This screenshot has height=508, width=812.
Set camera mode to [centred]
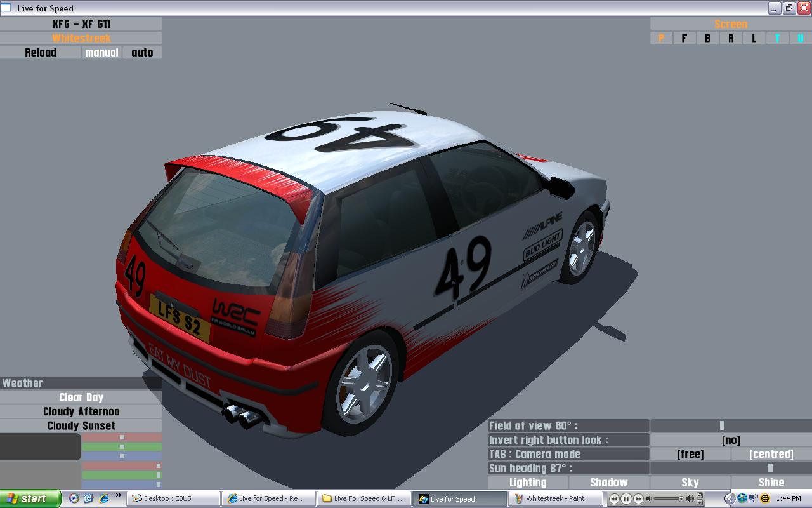(771, 454)
